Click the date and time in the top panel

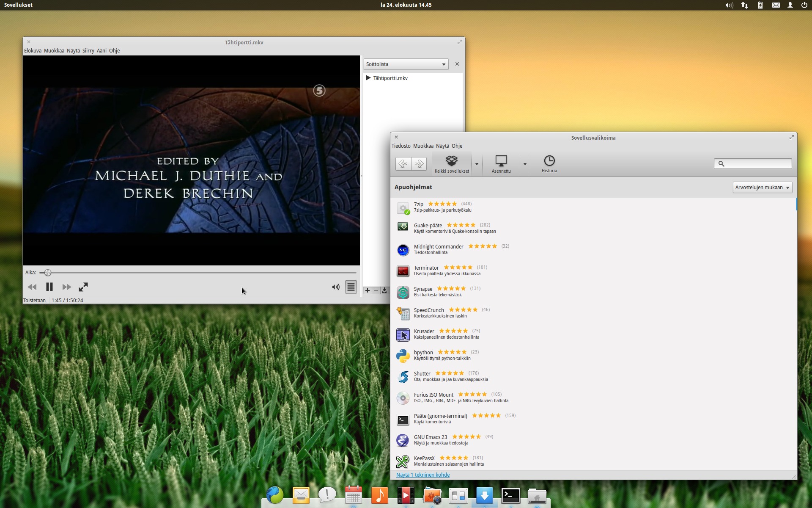[406, 5]
